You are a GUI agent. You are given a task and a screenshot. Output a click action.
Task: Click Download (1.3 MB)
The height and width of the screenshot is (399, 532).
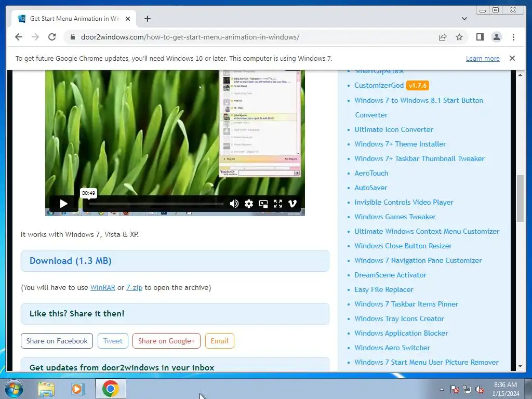click(71, 261)
